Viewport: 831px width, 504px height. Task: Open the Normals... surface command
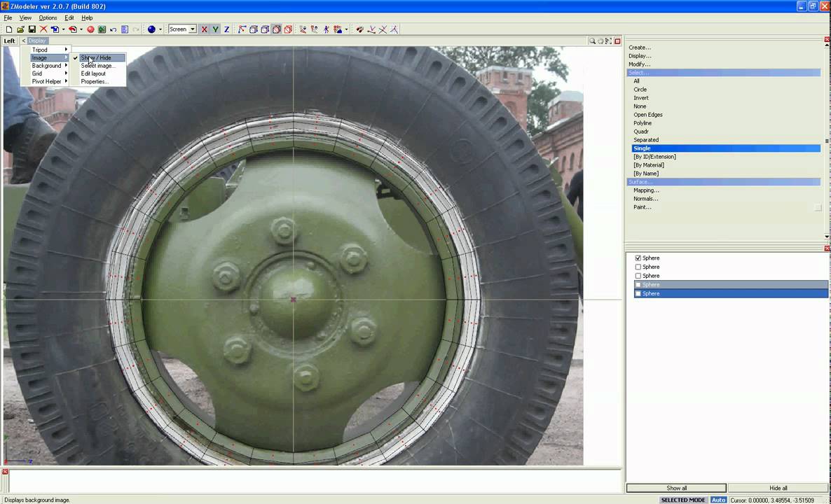(645, 199)
